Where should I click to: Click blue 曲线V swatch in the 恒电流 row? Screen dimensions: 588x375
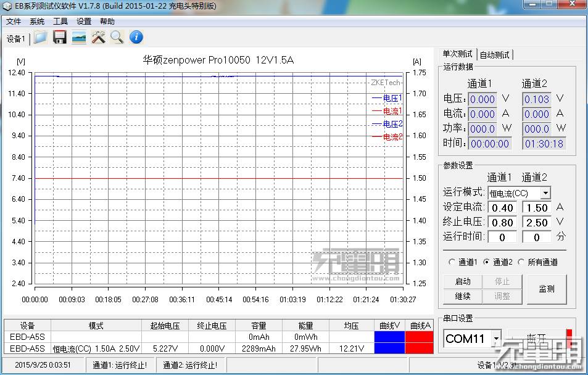(x=389, y=348)
